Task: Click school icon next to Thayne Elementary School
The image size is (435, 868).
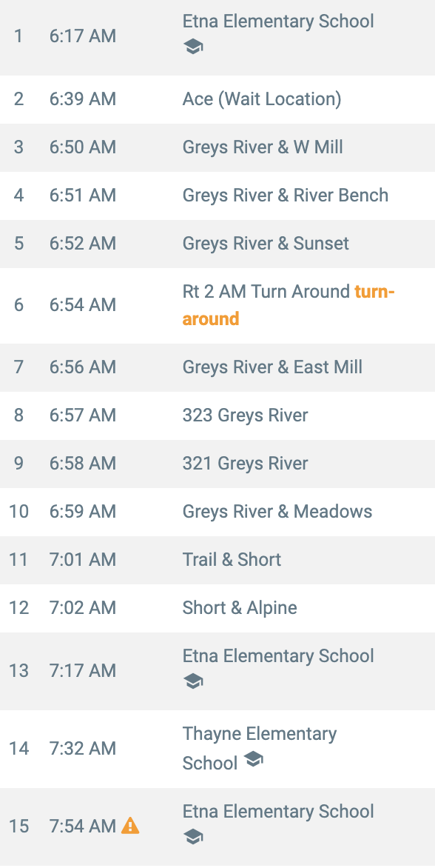Action: click(253, 759)
